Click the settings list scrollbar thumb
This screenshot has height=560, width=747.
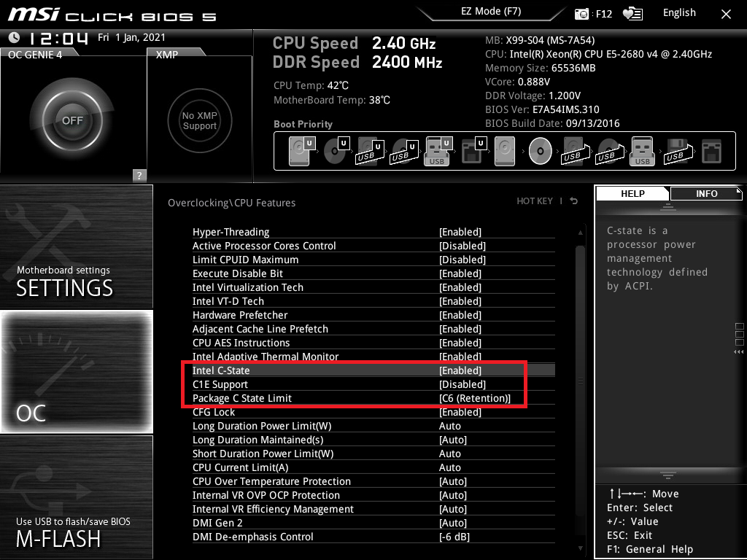click(x=580, y=381)
